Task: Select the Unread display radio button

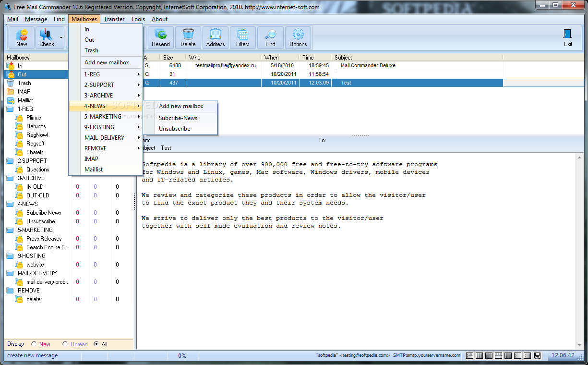Action: point(65,344)
